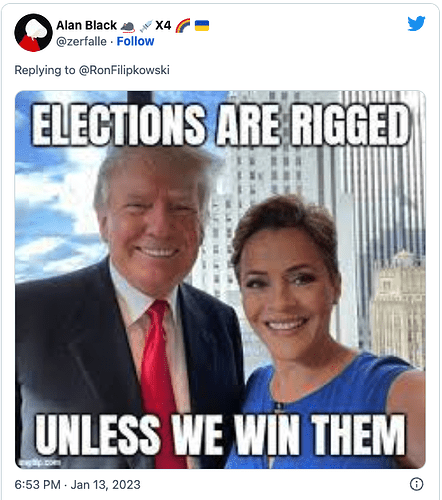This screenshot has height=500, width=442.
Task: Click the syringe emoji in display name
Action: [146, 26]
